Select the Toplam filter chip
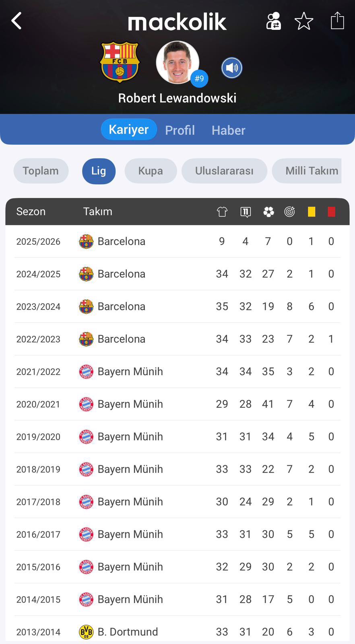Image resolution: width=355 pixels, height=644 pixels. click(41, 171)
